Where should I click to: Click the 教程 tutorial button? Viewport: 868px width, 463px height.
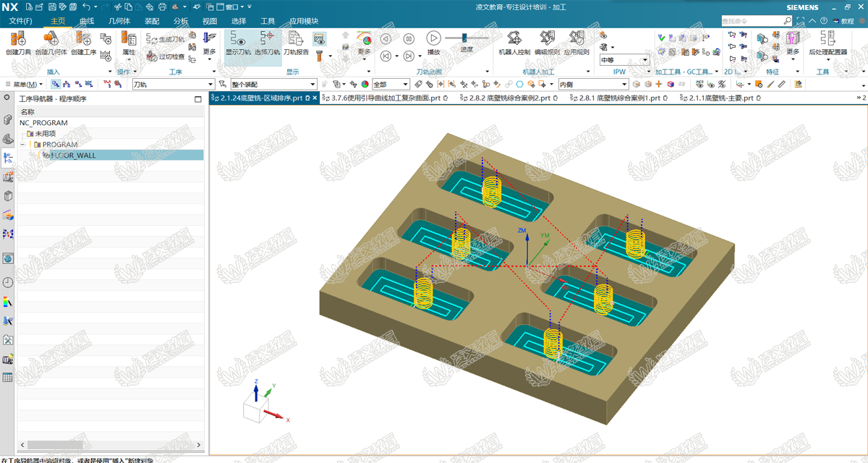pos(844,21)
